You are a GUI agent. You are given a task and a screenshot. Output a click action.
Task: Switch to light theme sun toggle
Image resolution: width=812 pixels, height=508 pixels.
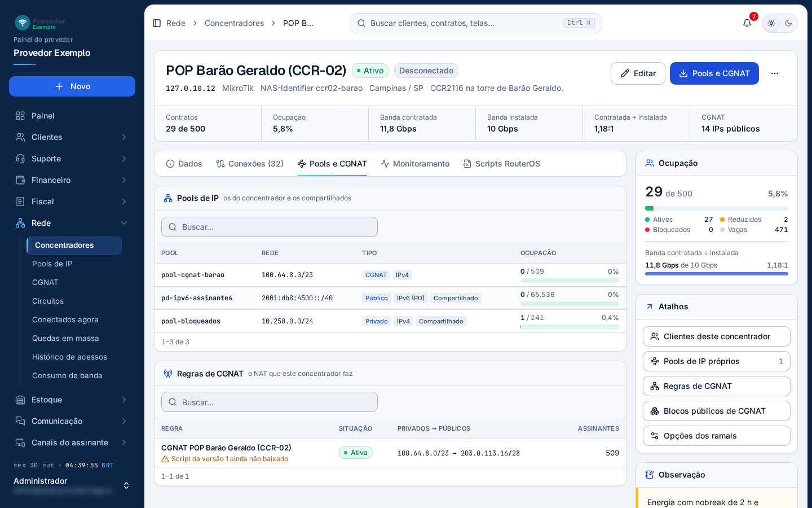[x=771, y=23]
